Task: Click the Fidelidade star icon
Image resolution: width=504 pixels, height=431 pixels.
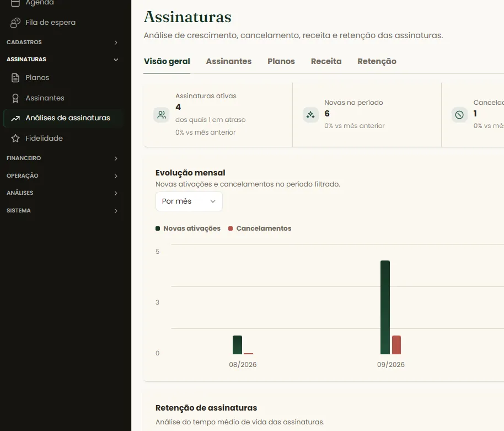Action: pos(15,139)
